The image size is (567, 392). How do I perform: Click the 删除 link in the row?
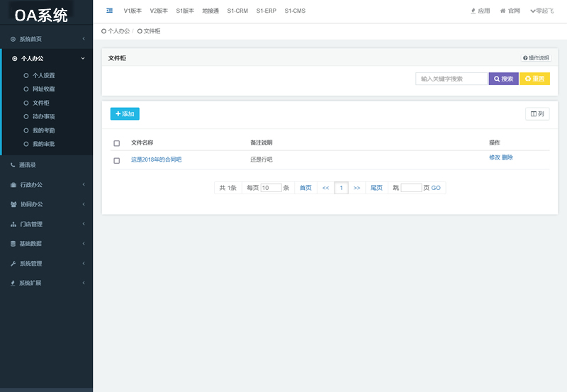tap(507, 157)
